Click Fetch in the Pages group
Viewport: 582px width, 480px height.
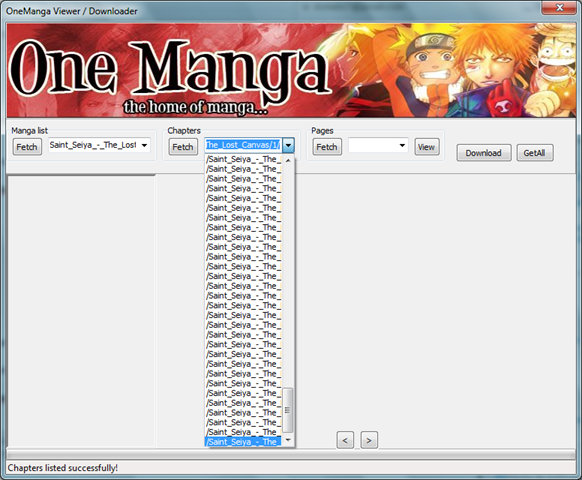point(327,147)
